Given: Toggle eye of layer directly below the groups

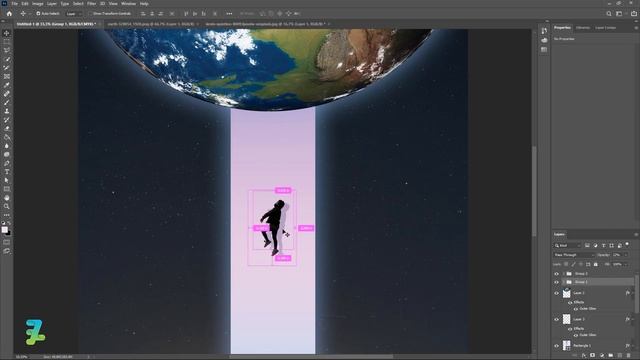Looking at the screenshot, I should click(x=556, y=293).
